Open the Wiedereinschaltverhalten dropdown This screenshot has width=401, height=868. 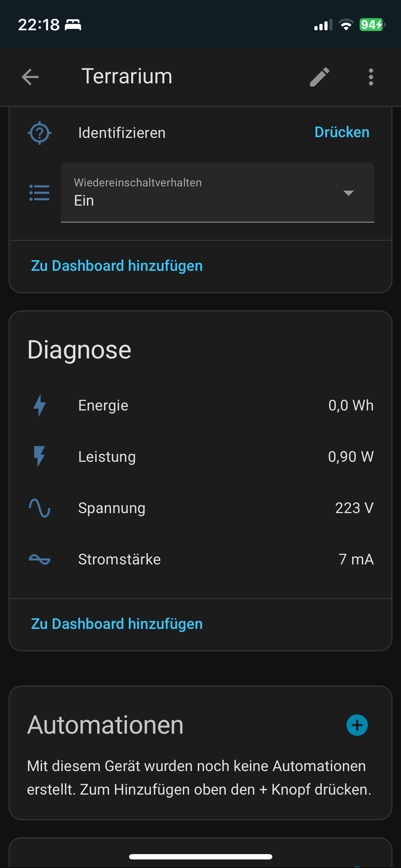pos(207,193)
